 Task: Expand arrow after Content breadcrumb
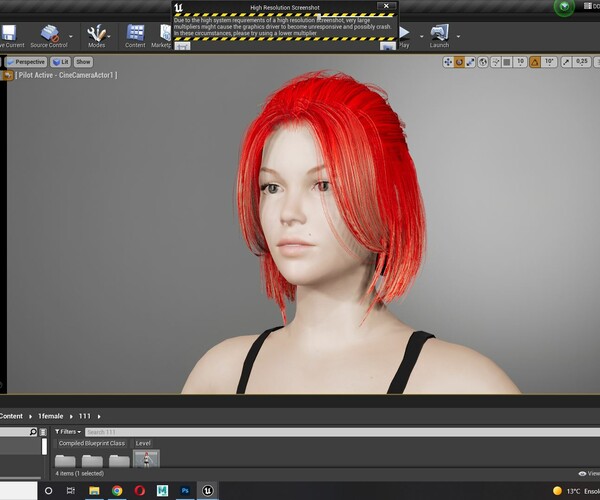[31, 417]
